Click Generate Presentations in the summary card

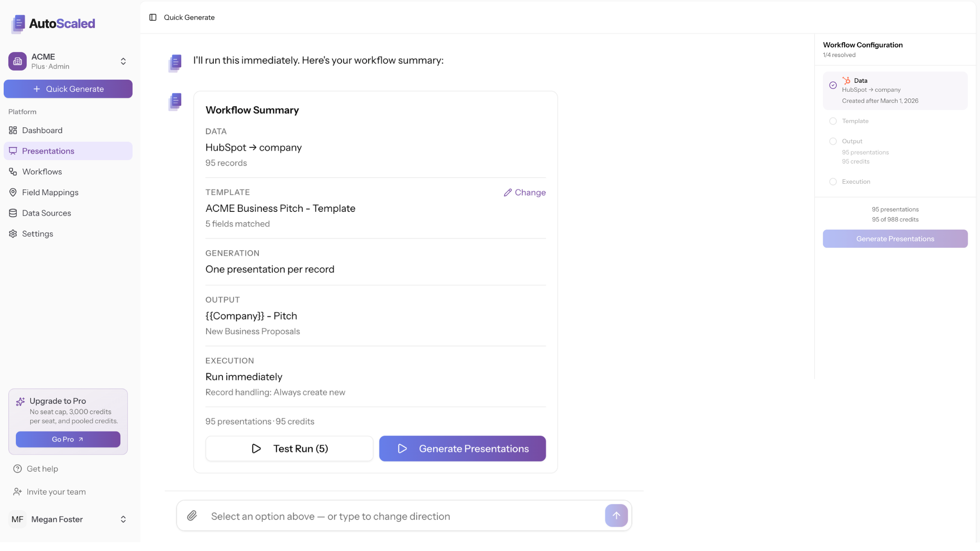coord(462,449)
